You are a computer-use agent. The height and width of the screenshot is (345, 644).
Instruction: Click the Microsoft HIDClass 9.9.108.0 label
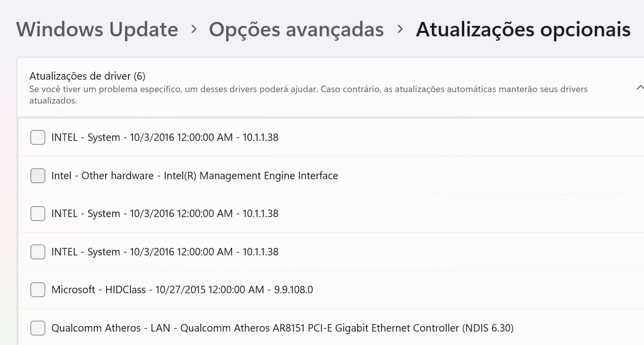coord(182,290)
